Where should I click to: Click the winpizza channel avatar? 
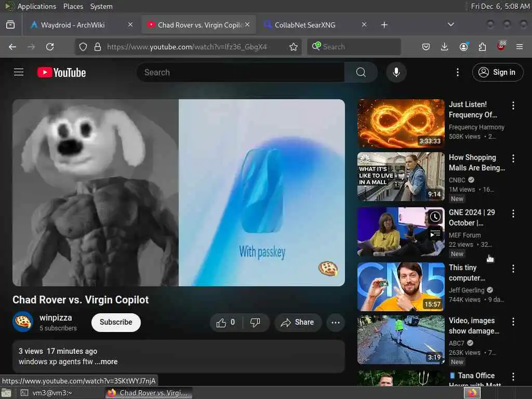click(x=23, y=322)
